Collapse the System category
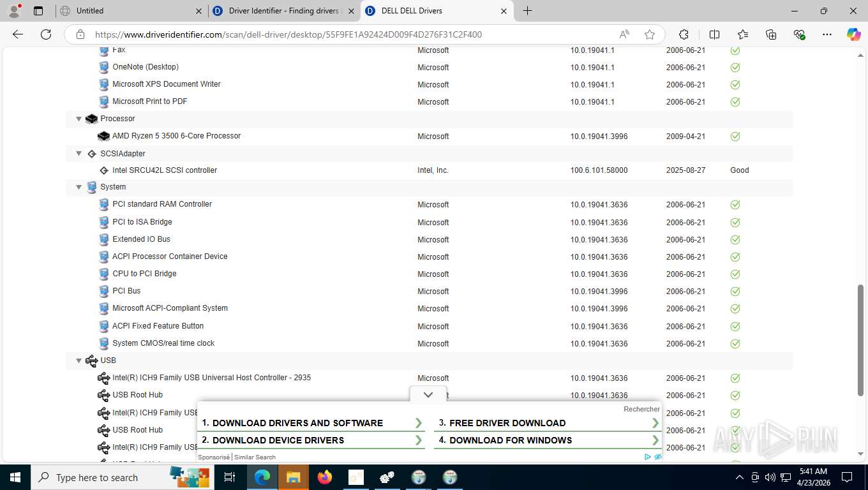The image size is (868, 490). [79, 187]
